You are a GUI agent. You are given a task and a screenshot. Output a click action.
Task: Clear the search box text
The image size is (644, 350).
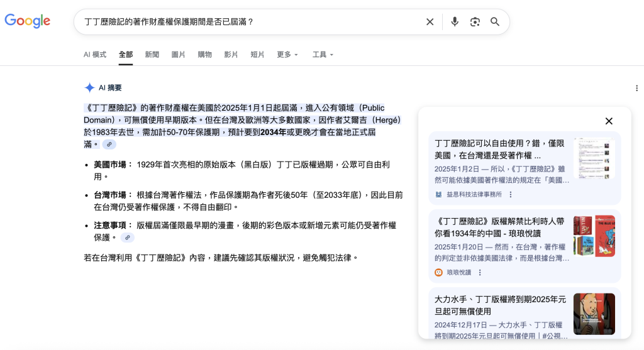(430, 22)
